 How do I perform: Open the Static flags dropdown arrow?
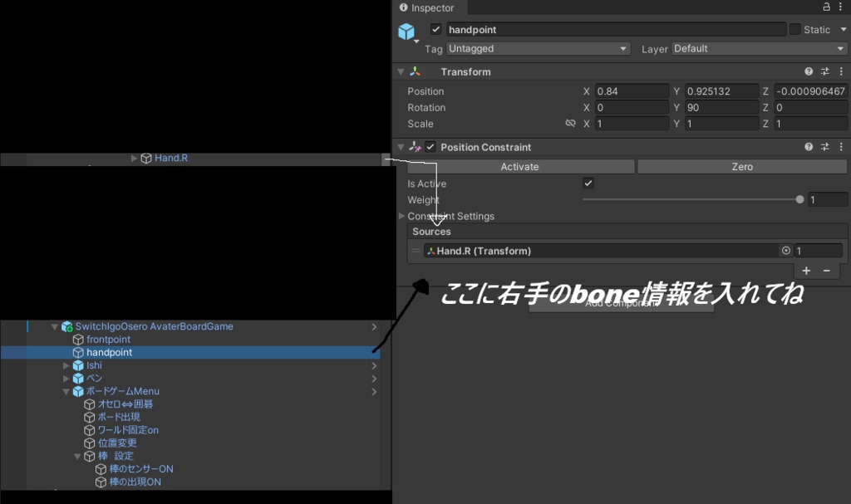[844, 29]
